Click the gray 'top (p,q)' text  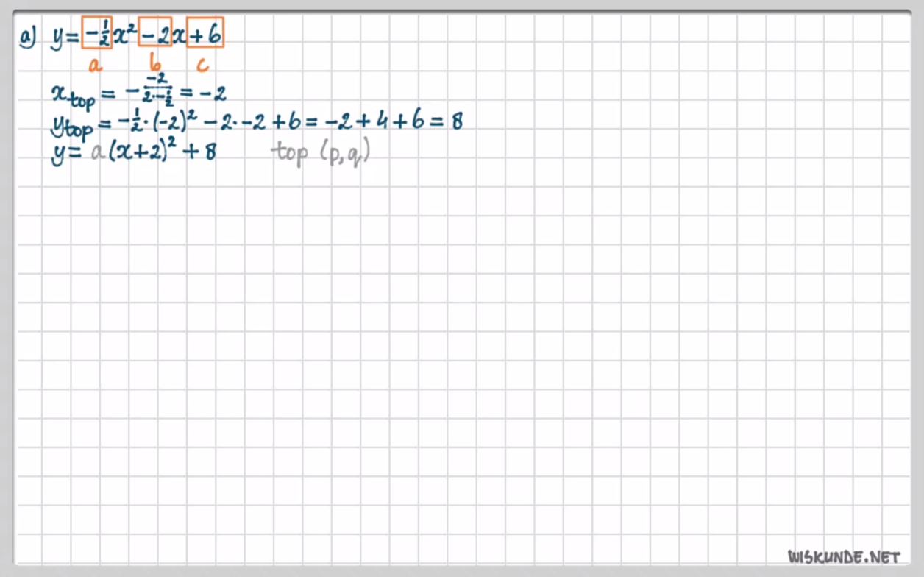[x=319, y=154]
